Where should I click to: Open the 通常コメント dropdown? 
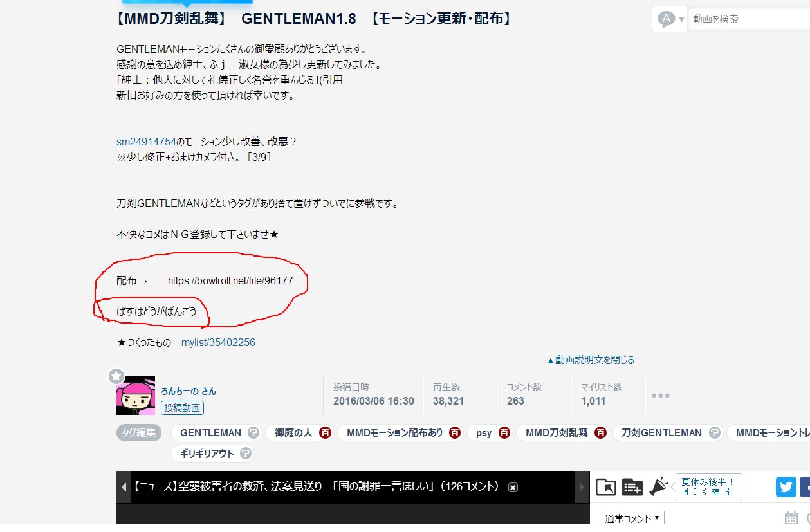point(632,517)
